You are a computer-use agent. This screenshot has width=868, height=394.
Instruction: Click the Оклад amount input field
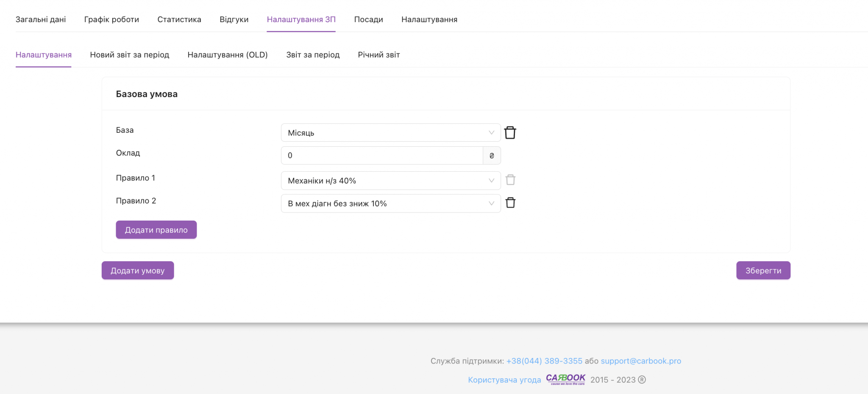(x=381, y=156)
